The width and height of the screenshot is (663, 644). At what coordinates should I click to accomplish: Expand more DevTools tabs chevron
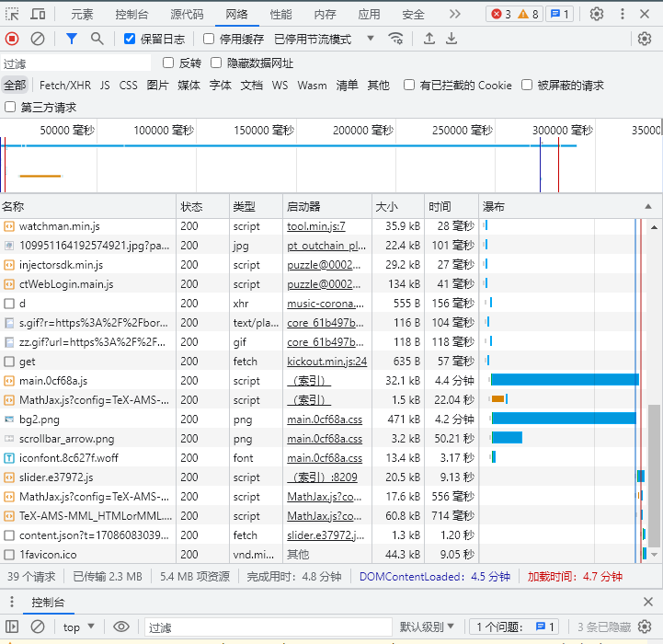point(454,15)
